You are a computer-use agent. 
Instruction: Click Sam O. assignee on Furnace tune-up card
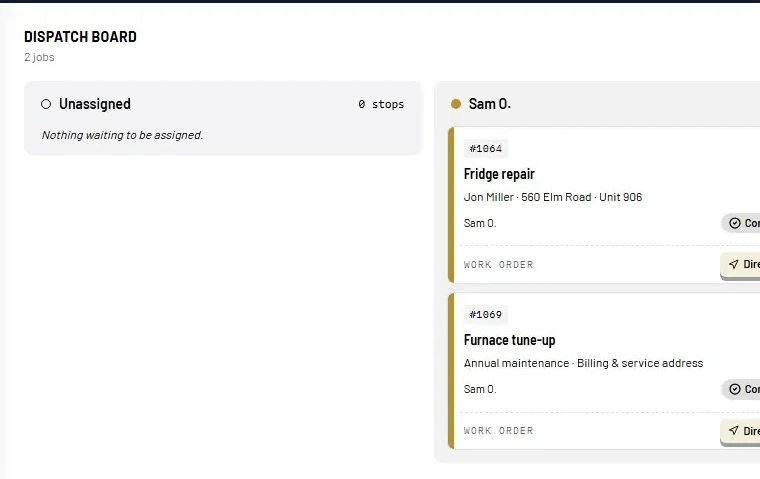[x=480, y=389]
